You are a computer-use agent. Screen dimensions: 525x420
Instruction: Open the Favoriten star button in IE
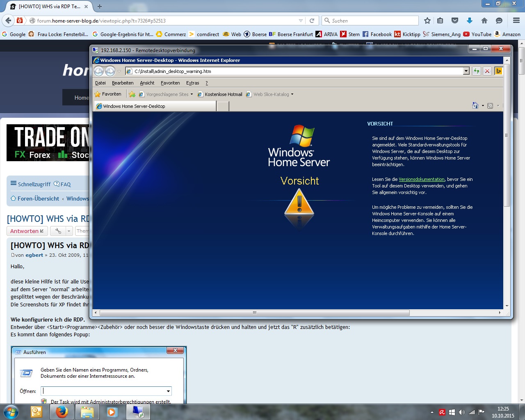tap(108, 94)
